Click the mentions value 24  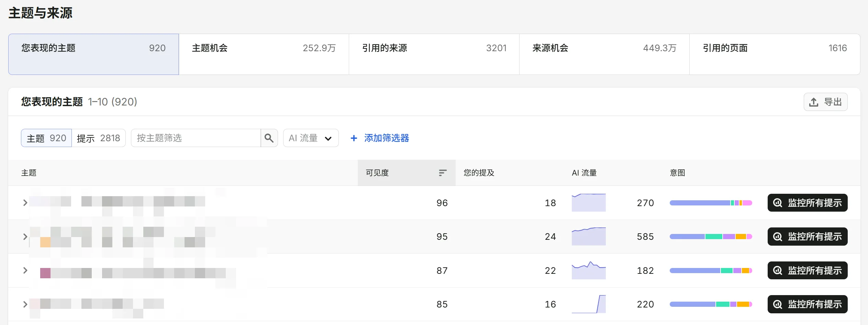tap(550, 236)
